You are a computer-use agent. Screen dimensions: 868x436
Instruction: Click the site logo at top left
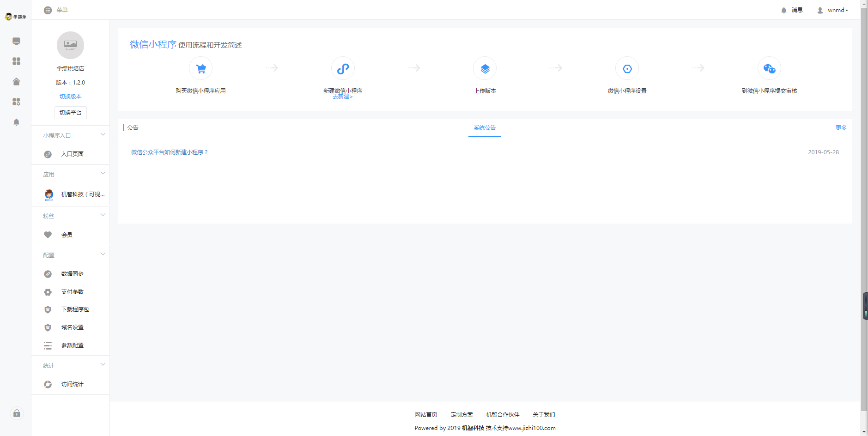15,17
